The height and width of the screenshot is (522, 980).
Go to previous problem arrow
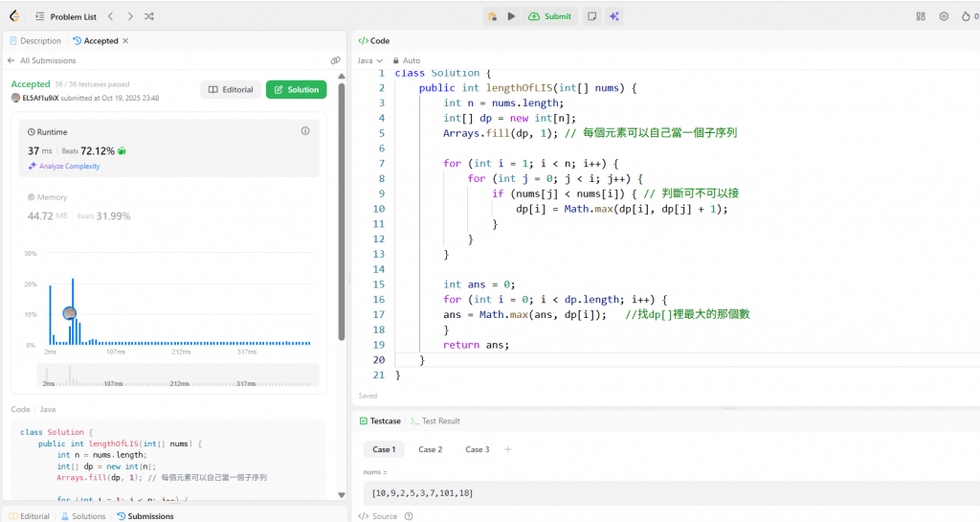(x=111, y=16)
